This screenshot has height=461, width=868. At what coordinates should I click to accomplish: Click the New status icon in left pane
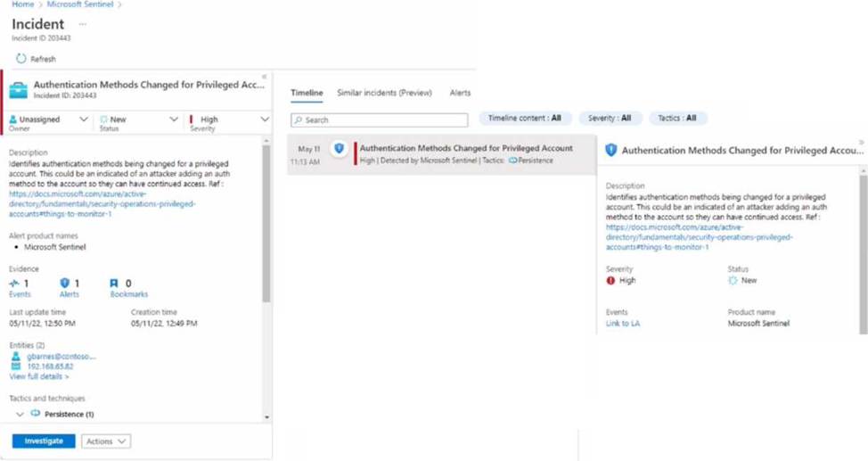point(103,119)
